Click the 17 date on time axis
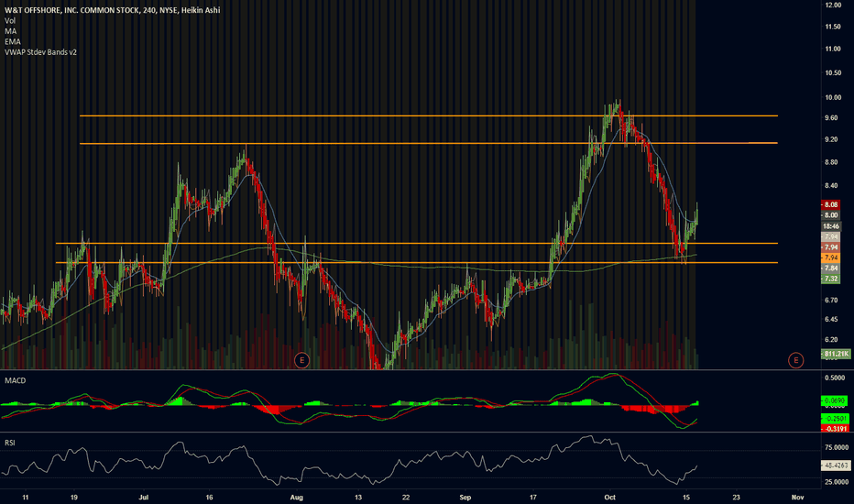The width and height of the screenshot is (854, 504). click(533, 498)
